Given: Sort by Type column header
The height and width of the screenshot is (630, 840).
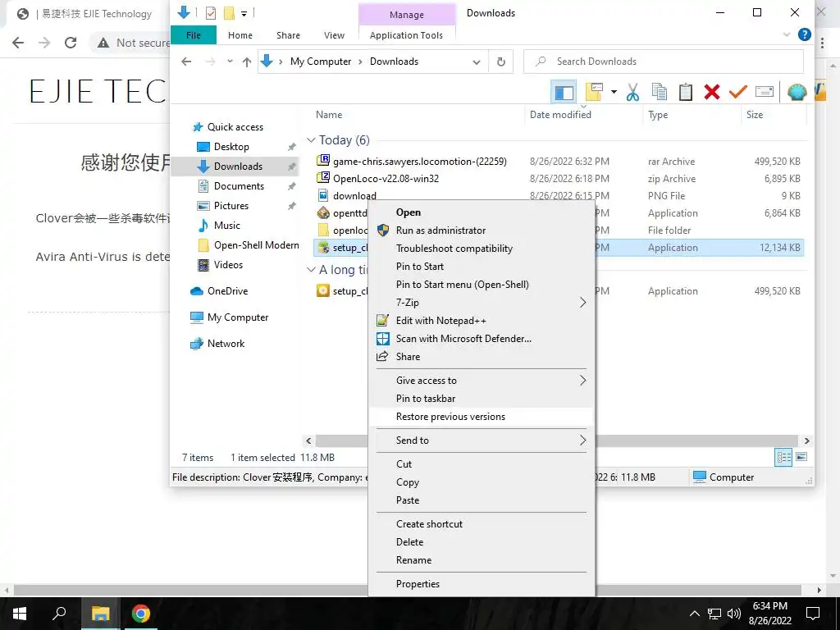Looking at the screenshot, I should (x=658, y=115).
